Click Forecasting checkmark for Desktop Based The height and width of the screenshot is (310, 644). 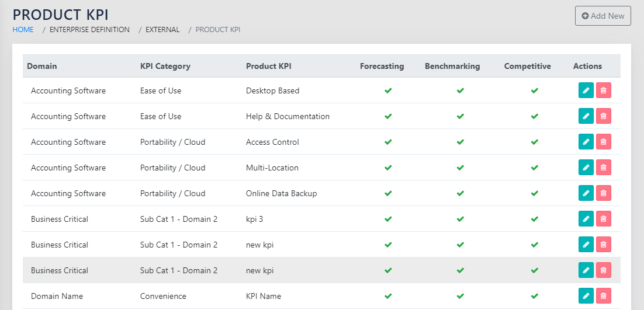point(387,91)
